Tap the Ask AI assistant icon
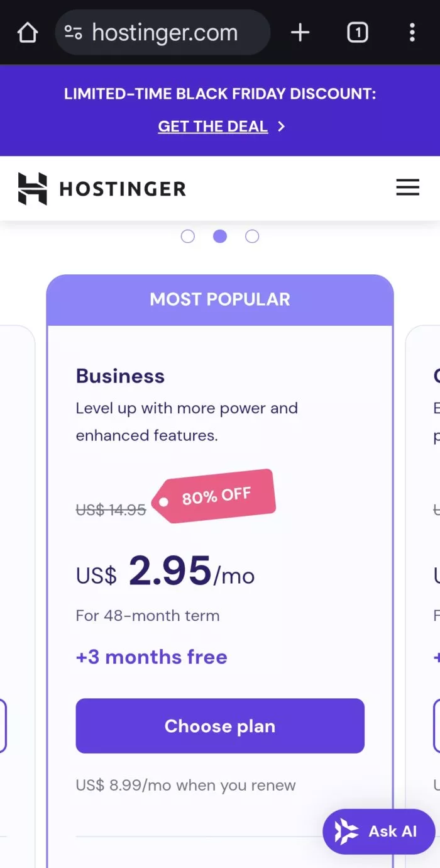This screenshot has height=868, width=440. point(346,832)
